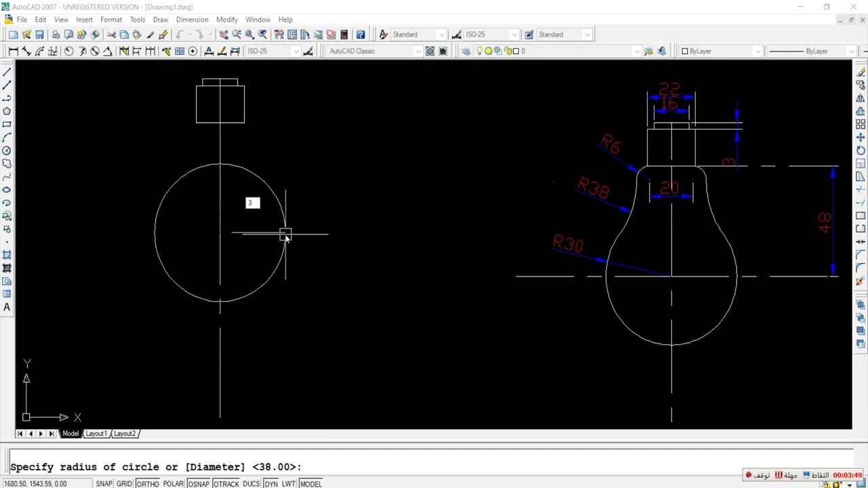This screenshot has width=868, height=488.
Task: Click the Undo arrow icon
Action: [180, 35]
